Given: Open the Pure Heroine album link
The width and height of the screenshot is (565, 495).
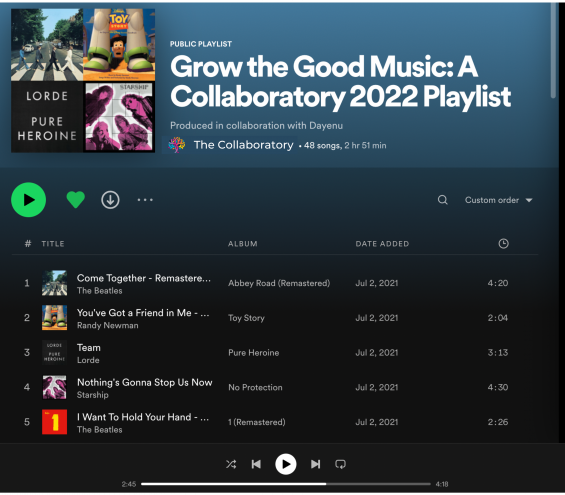Looking at the screenshot, I should point(254,353).
